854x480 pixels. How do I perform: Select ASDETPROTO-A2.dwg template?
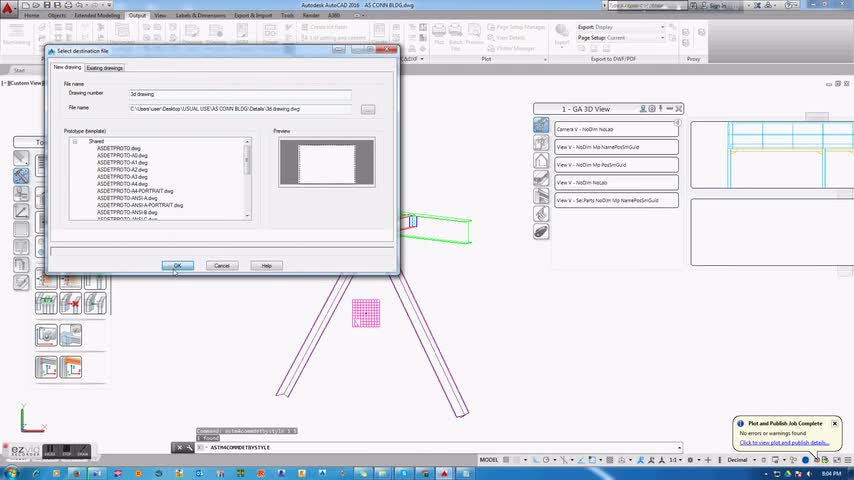click(122, 169)
